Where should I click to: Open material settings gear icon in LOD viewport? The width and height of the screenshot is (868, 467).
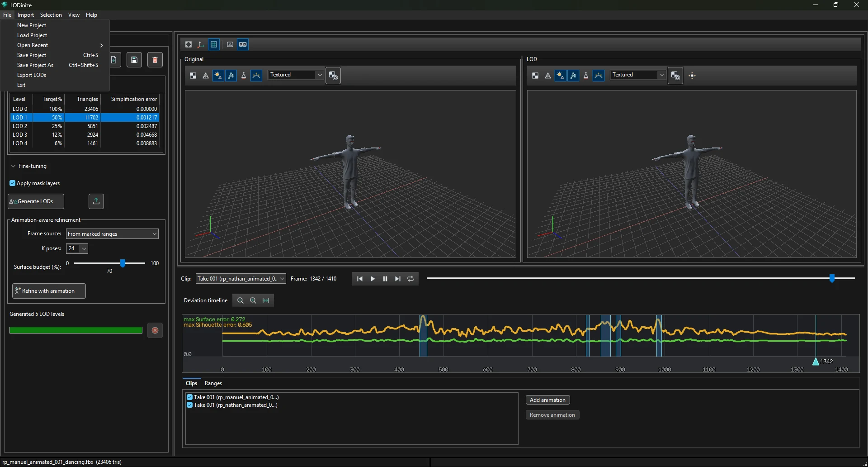675,76
